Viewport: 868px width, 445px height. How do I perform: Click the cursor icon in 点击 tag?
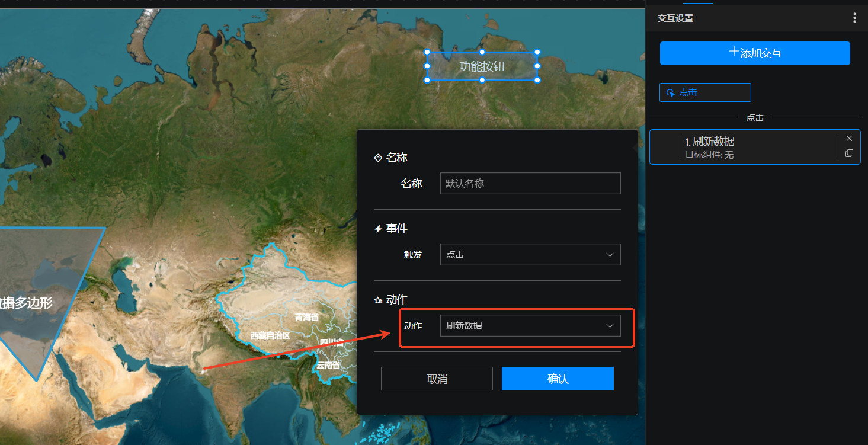(671, 93)
